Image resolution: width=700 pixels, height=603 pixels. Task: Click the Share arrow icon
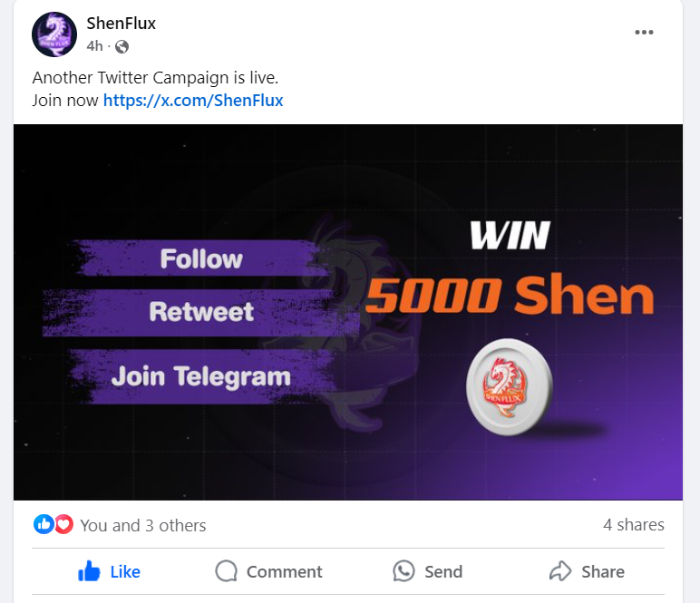560,571
